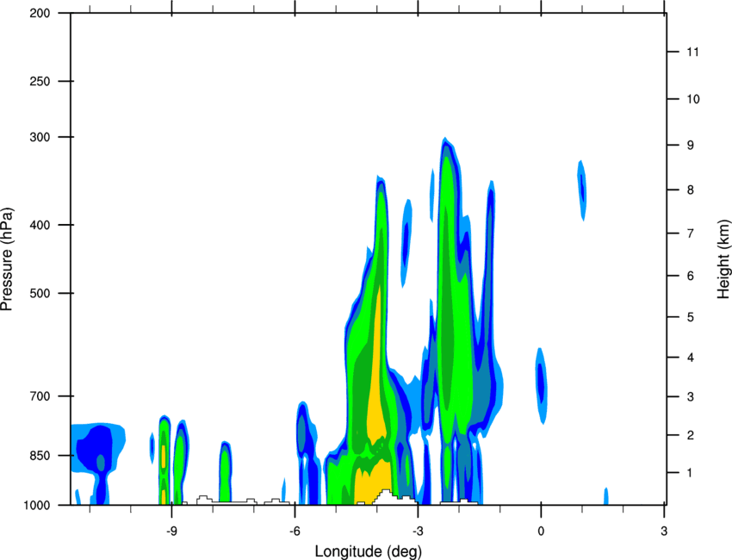Click the Height (km) axis title
This screenshot has height=560, width=732.
(723, 259)
